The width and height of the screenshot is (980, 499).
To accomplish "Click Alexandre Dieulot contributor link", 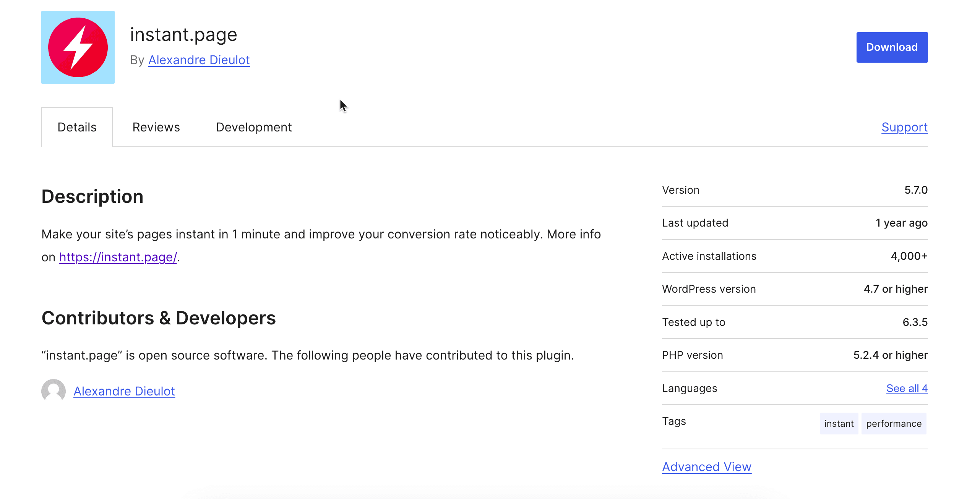I will 124,391.
